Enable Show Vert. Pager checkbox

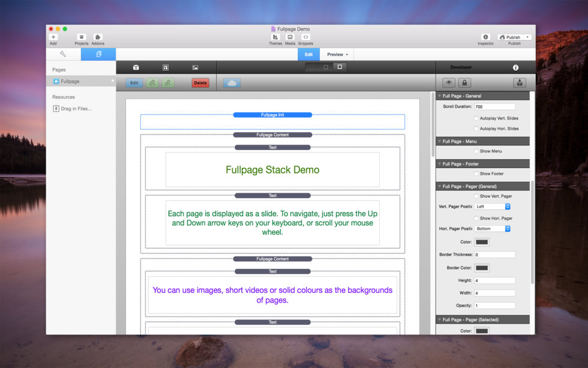pyautogui.click(x=476, y=196)
